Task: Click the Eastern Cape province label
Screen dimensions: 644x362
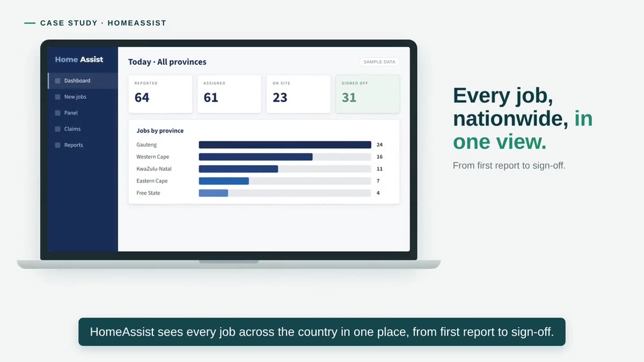Action: [x=152, y=181]
